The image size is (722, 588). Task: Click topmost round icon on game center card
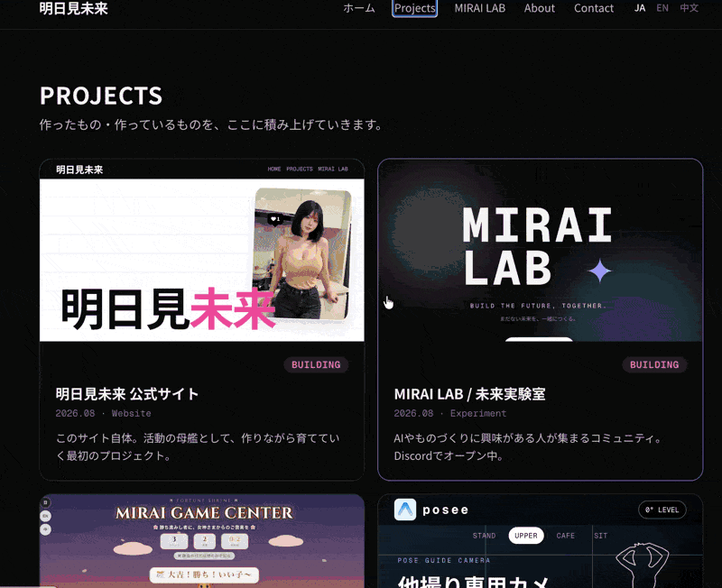point(46,502)
